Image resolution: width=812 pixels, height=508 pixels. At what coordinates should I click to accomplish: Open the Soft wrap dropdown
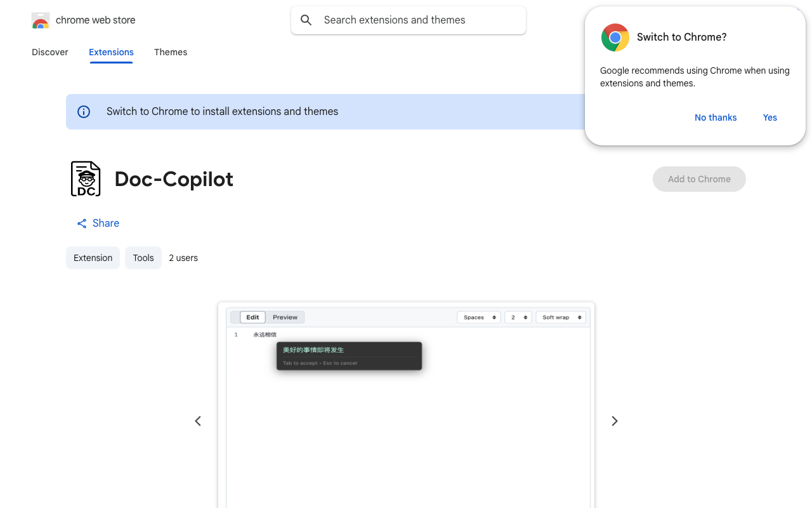[561, 317]
